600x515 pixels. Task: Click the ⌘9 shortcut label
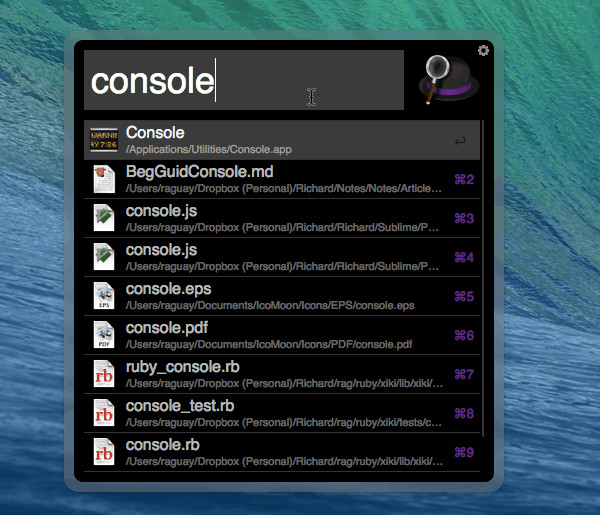click(464, 453)
